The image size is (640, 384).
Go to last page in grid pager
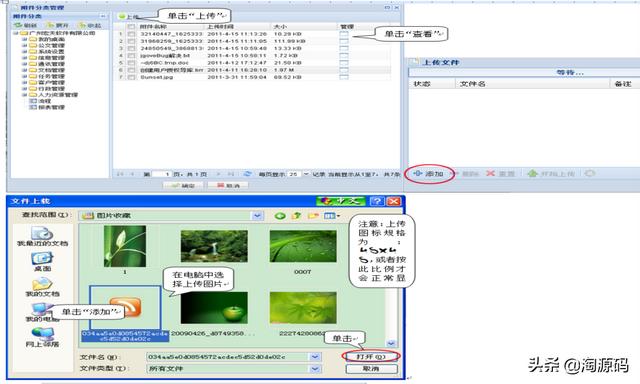point(230,174)
